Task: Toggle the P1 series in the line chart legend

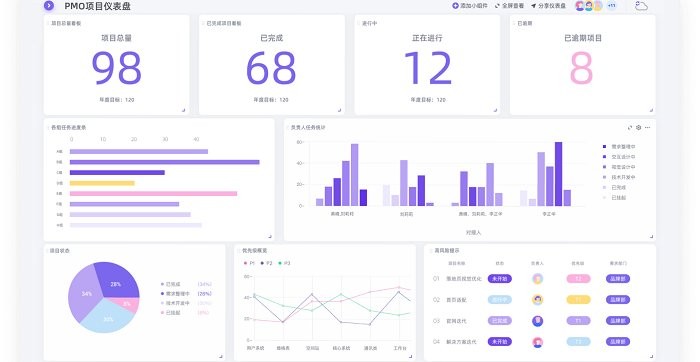Action: (x=249, y=263)
